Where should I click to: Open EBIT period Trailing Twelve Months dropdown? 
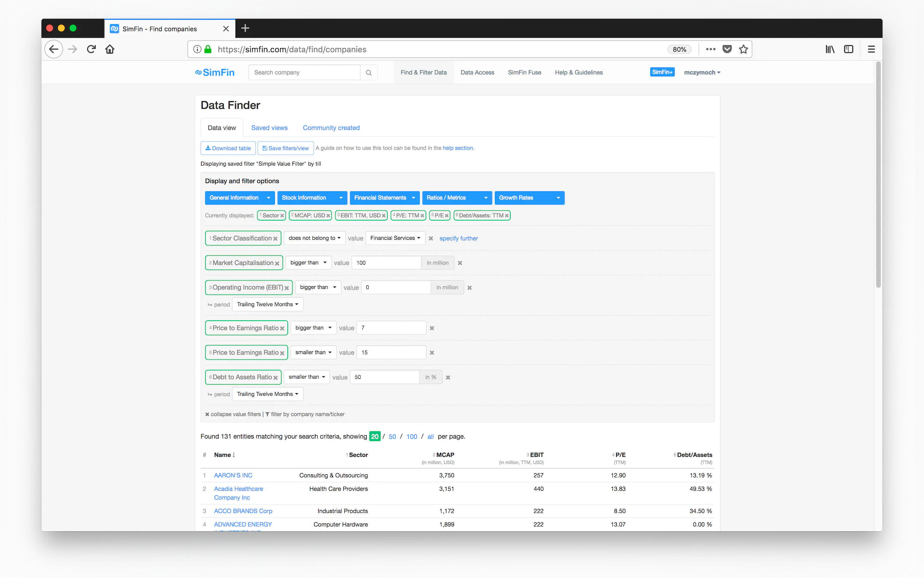coord(267,304)
